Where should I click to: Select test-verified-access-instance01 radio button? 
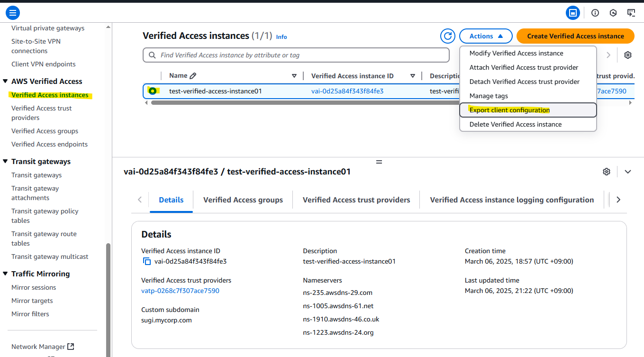tap(153, 91)
